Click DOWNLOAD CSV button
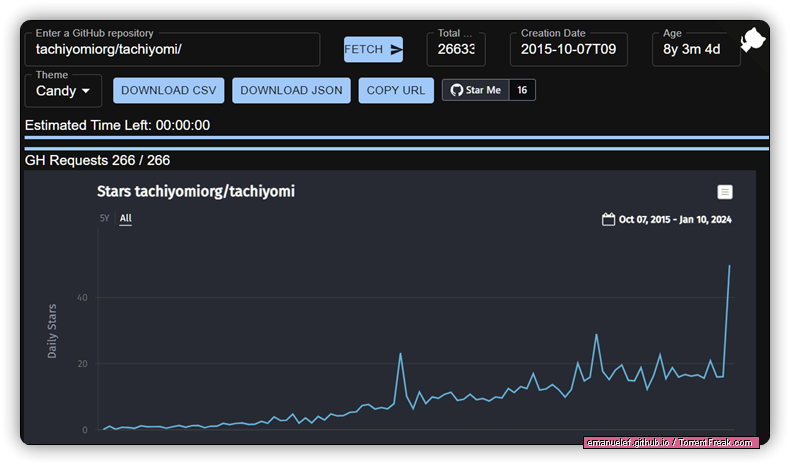Image resolution: width=790 pixels, height=465 pixels. click(x=169, y=90)
